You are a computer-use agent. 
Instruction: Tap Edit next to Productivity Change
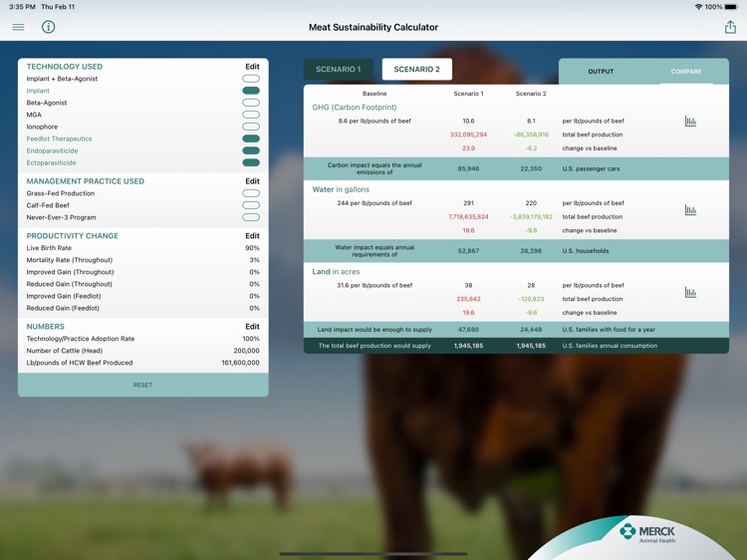coord(253,236)
